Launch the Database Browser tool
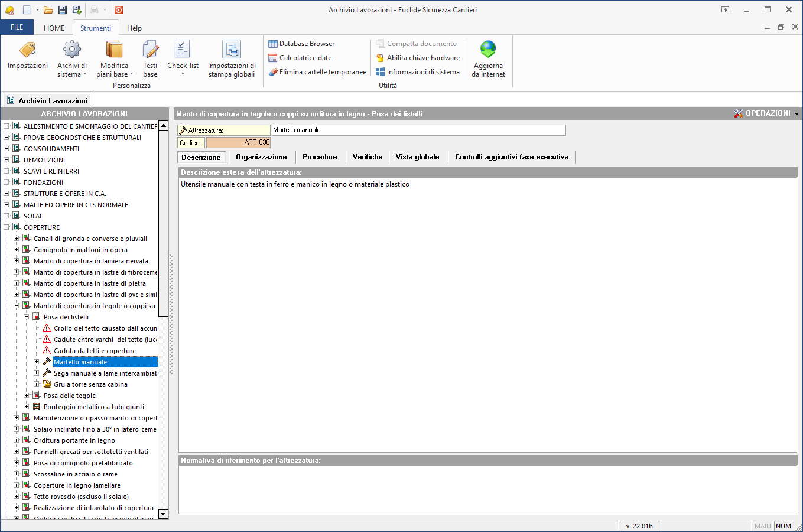This screenshot has height=532, width=803. point(301,44)
